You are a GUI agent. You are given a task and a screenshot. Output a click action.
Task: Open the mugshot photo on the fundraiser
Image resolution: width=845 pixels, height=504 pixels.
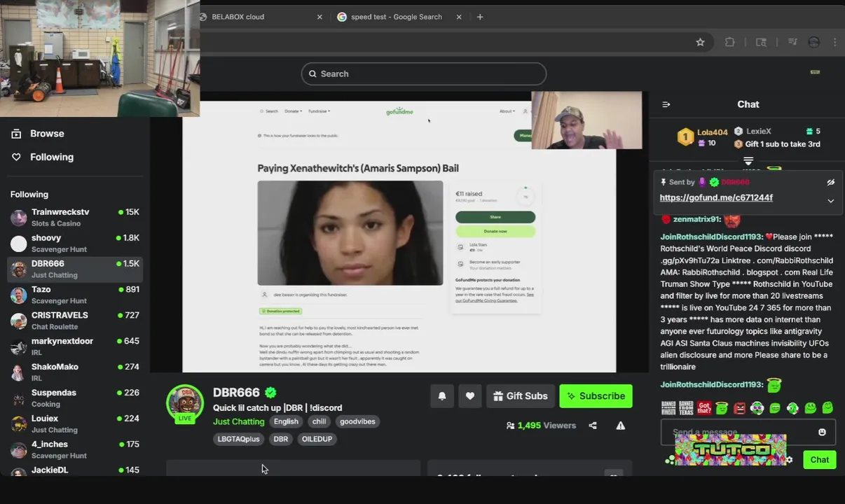click(350, 232)
